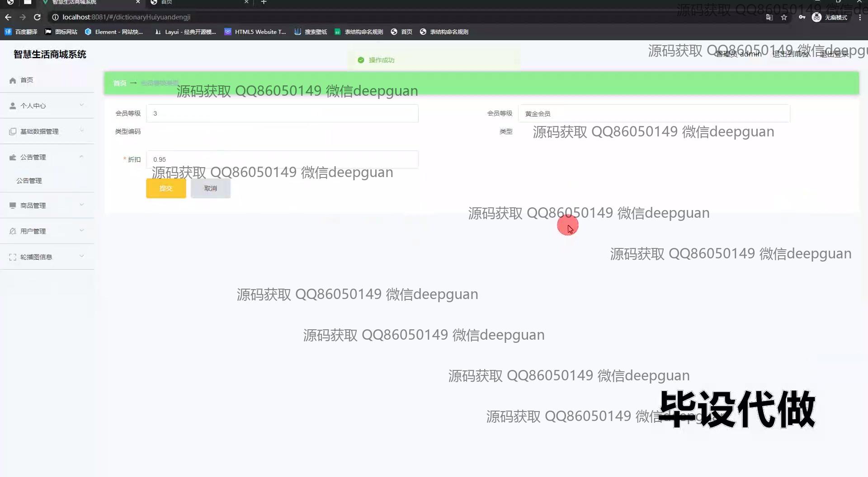Expand the 用户管理 menu chevron
This screenshot has width=868, height=477.
[82, 230]
